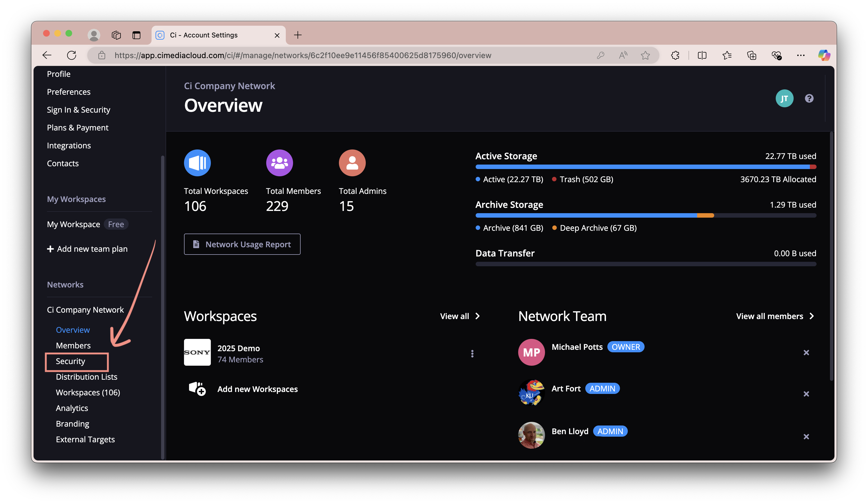
Task: Click the sidebar vertical scrollbar
Action: tap(162, 307)
